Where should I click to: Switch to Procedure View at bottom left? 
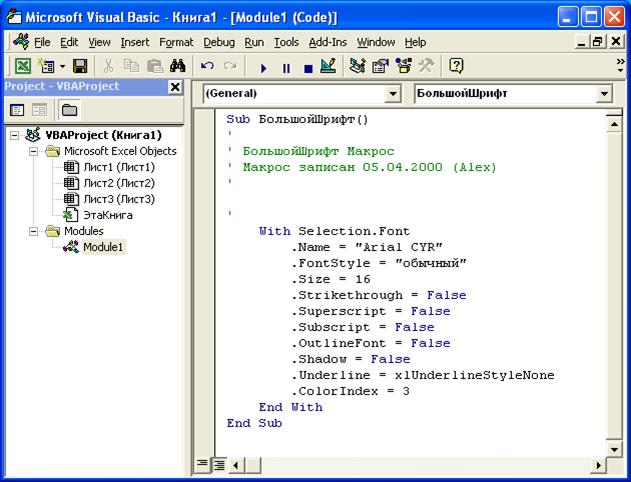(203, 464)
